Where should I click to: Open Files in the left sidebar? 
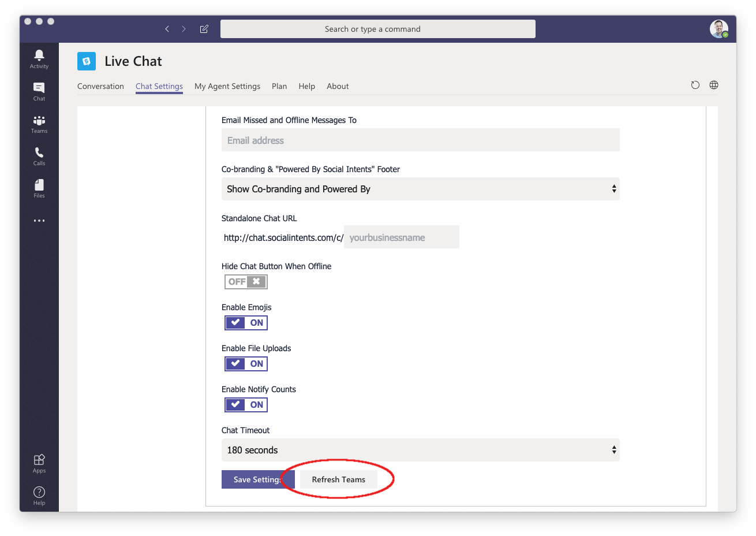coord(39,188)
